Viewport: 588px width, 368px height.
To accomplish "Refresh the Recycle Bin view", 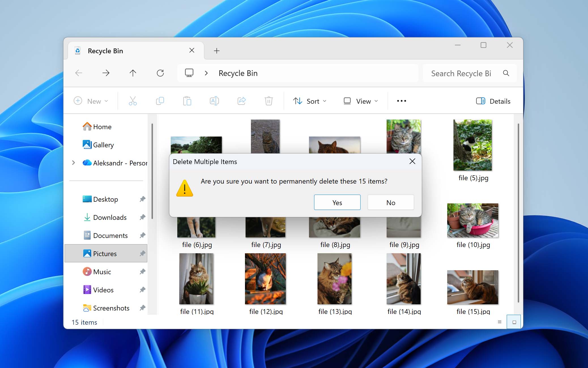I will click(x=160, y=73).
